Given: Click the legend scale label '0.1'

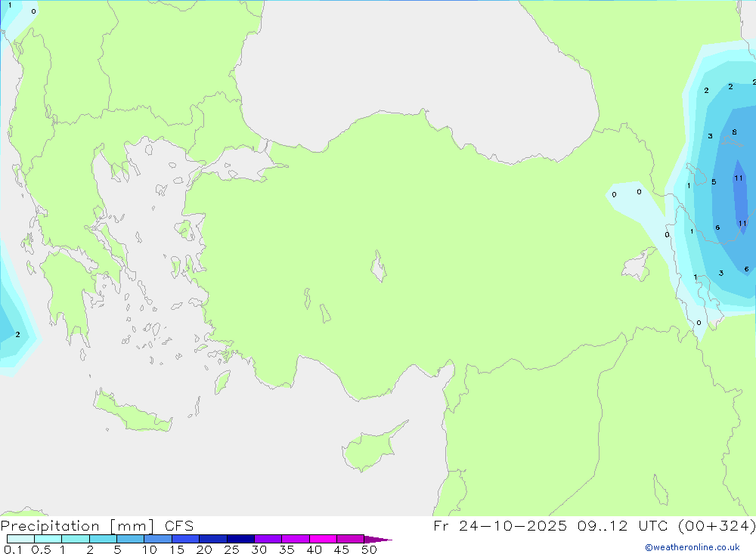Looking at the screenshot, I should [13, 549].
